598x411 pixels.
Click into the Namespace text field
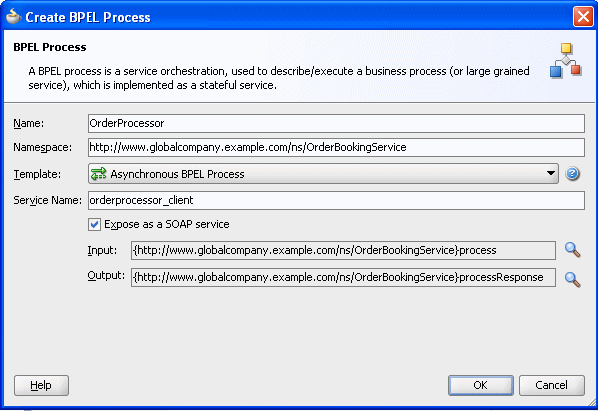click(336, 148)
